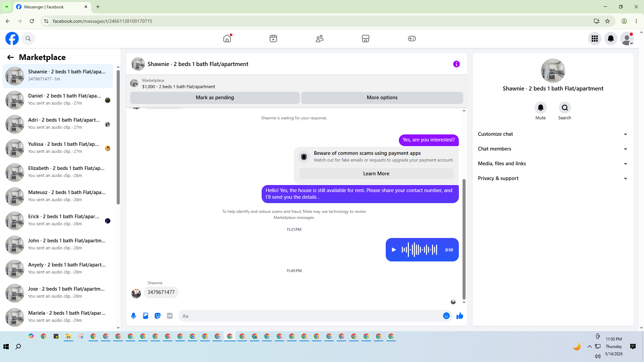Select the Messenger | Facebook browser tab
644x362 pixels.
click(x=52, y=7)
